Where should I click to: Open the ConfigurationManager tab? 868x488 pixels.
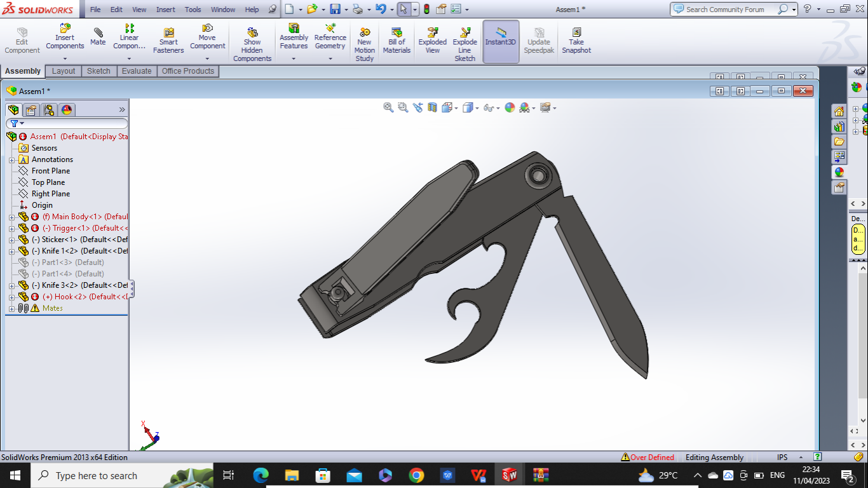tap(49, 110)
